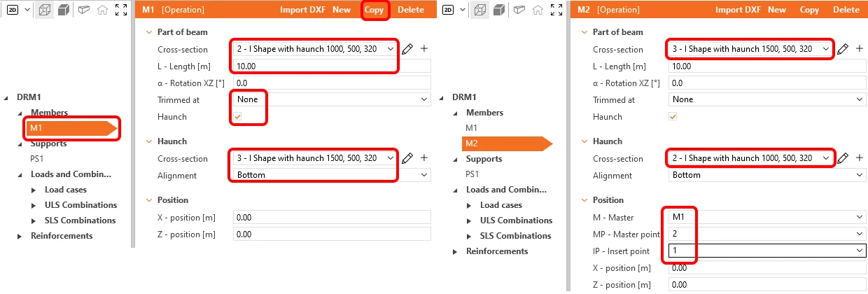Edit M2 Part of beam cross-section with pencil
Screen dimensions: 868x294
tap(843, 49)
